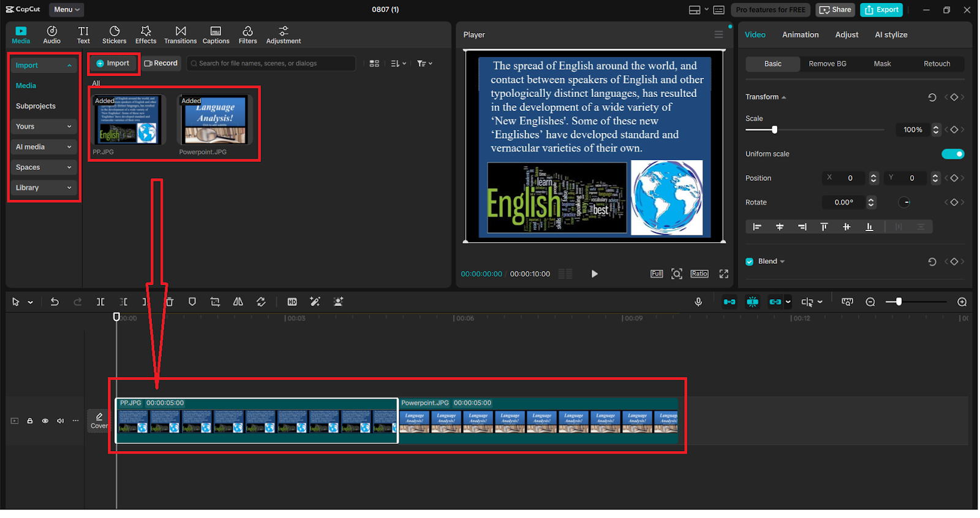This screenshot has width=980, height=518.
Task: Align clip to vertical center
Action: (x=846, y=227)
